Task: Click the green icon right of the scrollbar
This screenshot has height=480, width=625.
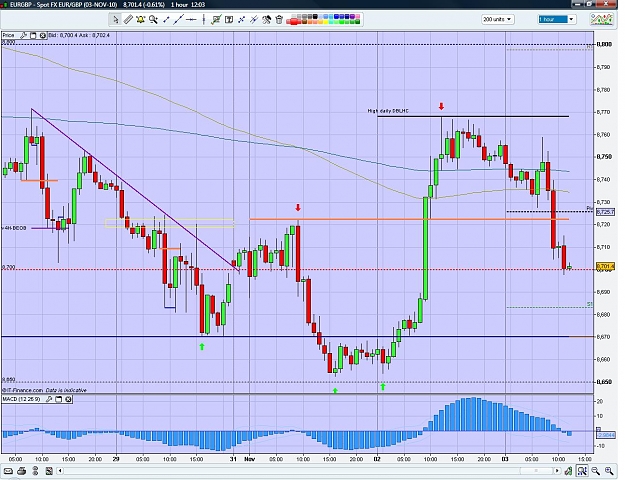Action: point(568,471)
